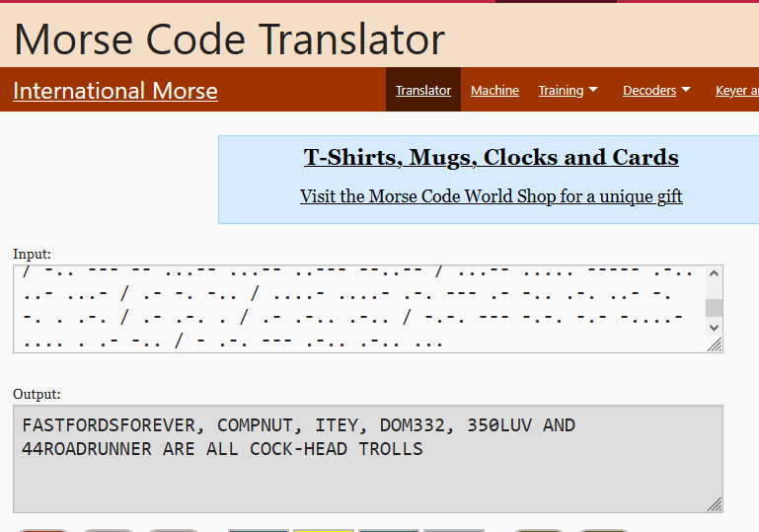Grab the Output box resize handle
This screenshot has height=532, width=759.
point(715,504)
